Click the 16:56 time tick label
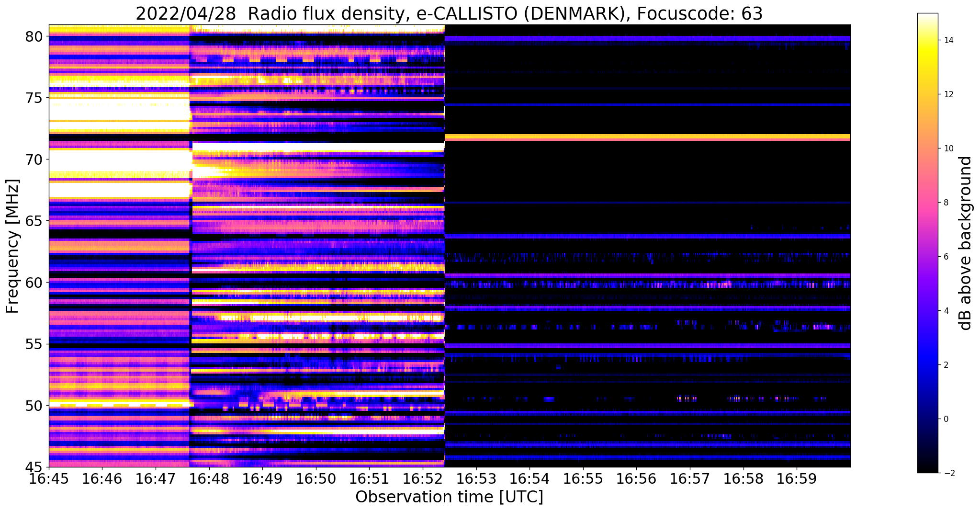 click(x=637, y=479)
